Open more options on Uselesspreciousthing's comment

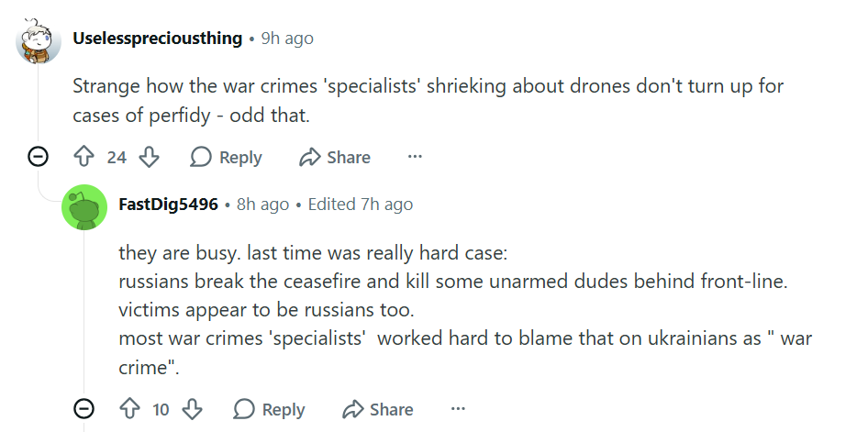(415, 157)
